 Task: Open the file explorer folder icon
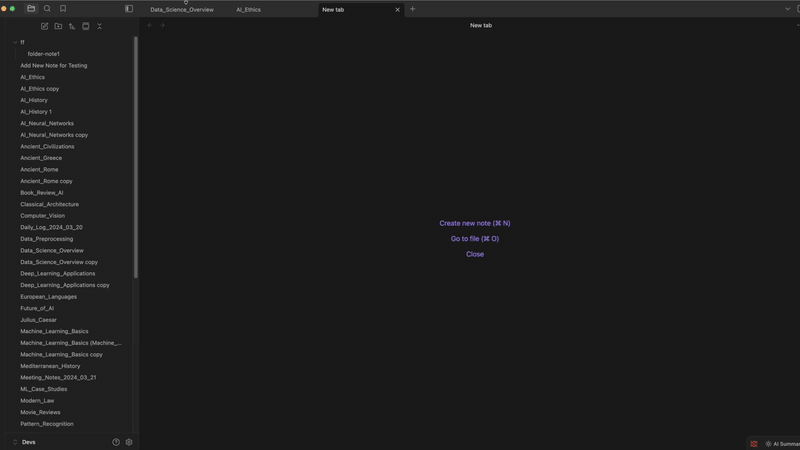click(x=31, y=9)
